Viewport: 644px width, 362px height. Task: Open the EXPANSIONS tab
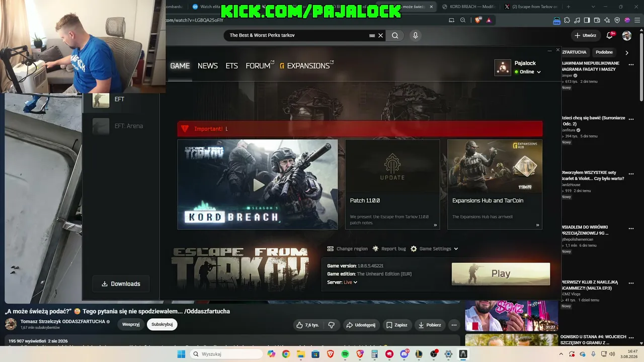pyautogui.click(x=307, y=66)
